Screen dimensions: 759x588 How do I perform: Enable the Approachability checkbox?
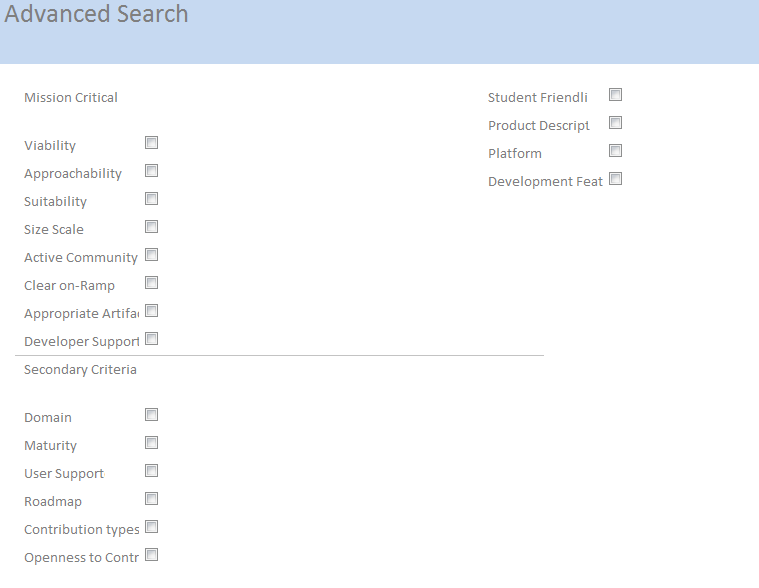tap(152, 171)
